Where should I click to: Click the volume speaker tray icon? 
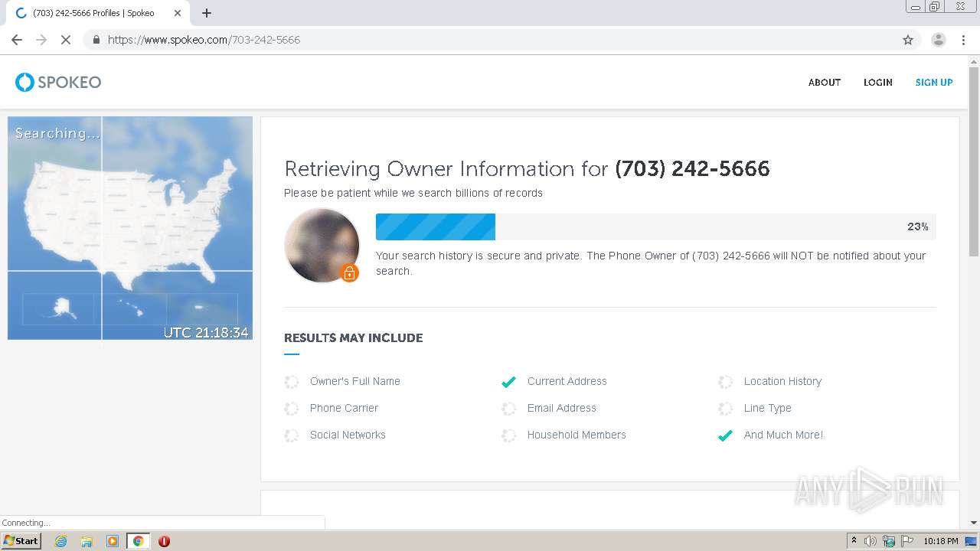click(871, 541)
